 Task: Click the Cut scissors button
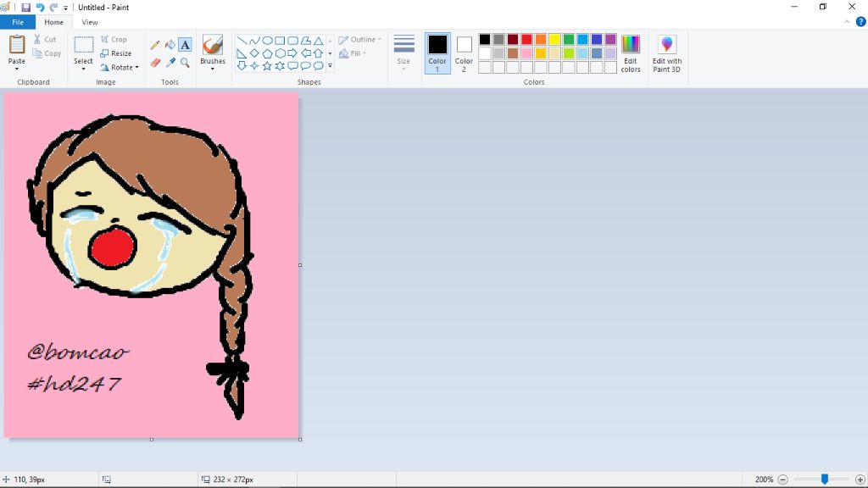tap(44, 39)
